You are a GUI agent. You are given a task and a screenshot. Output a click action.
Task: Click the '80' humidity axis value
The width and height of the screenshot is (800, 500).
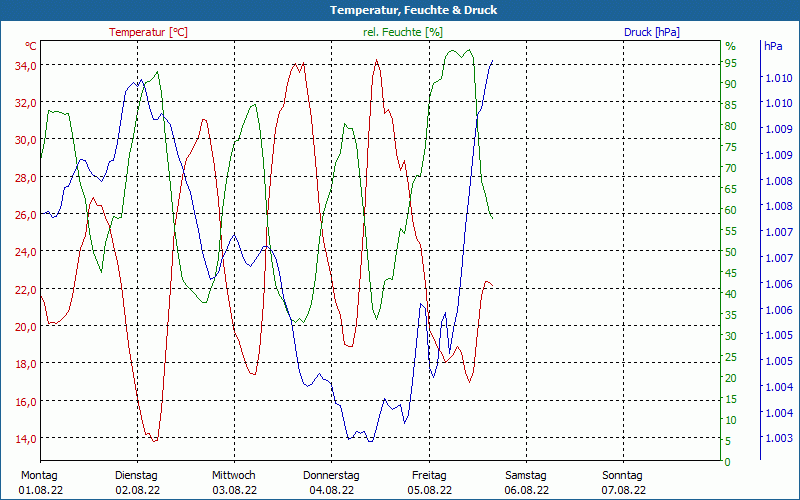click(731, 126)
